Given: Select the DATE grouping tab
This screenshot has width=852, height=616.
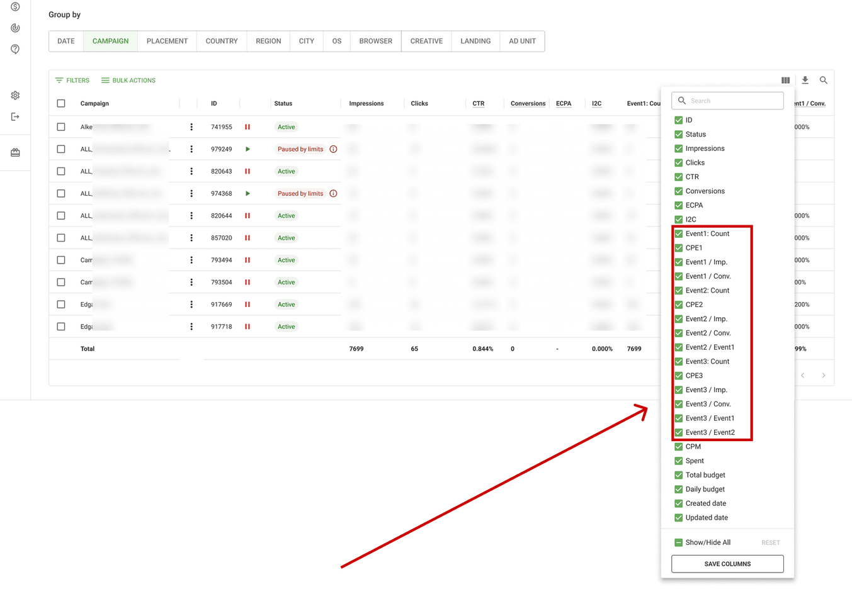Looking at the screenshot, I should pos(65,40).
